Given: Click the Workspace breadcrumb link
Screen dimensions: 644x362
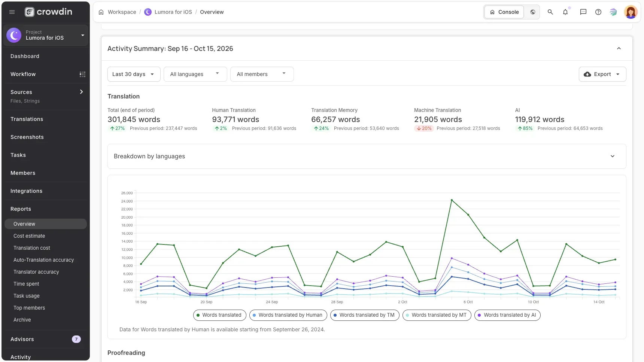Looking at the screenshot, I should [122, 12].
